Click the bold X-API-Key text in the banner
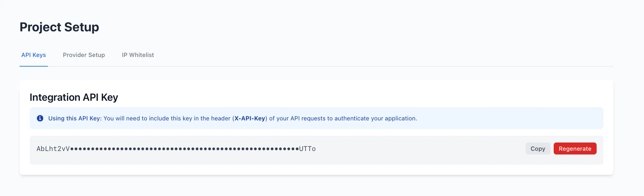The width and height of the screenshot is (644, 196). pyautogui.click(x=250, y=118)
